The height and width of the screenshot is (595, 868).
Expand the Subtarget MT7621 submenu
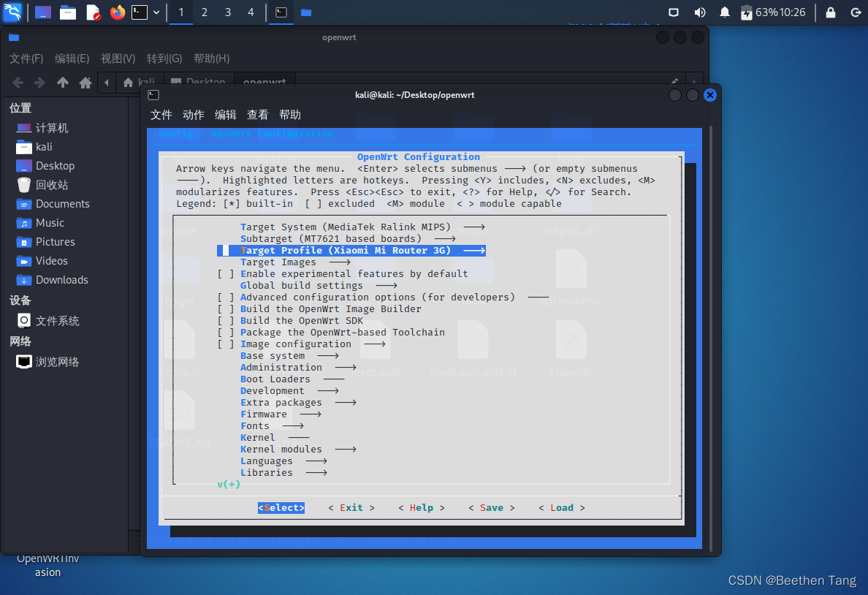[348, 239]
